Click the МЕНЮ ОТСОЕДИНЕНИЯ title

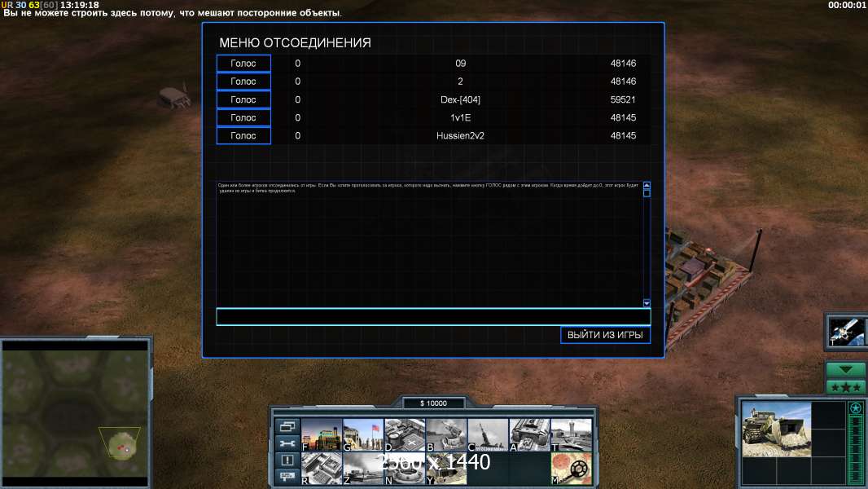tap(295, 42)
